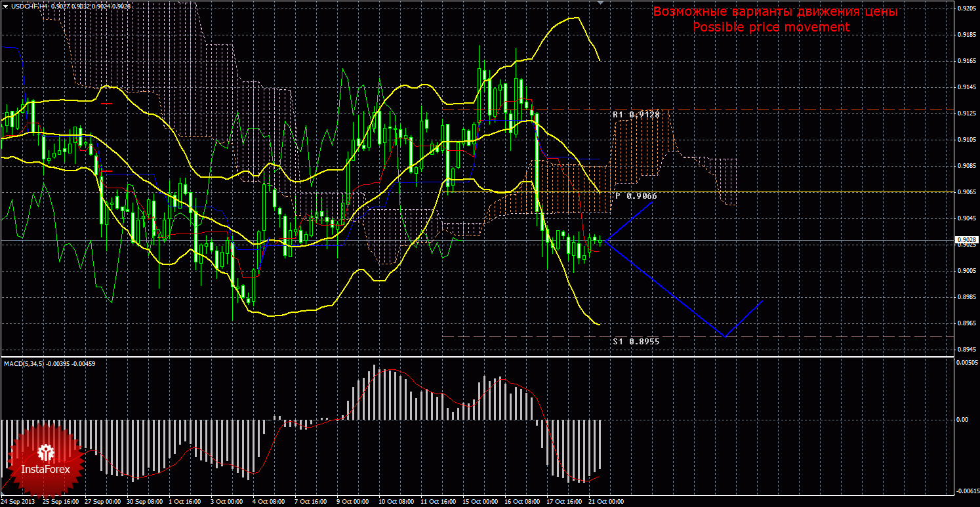Viewport: 980px width, 507px height.
Task: Click the small triangle before USDCHF,H4
Action: coord(5,5)
